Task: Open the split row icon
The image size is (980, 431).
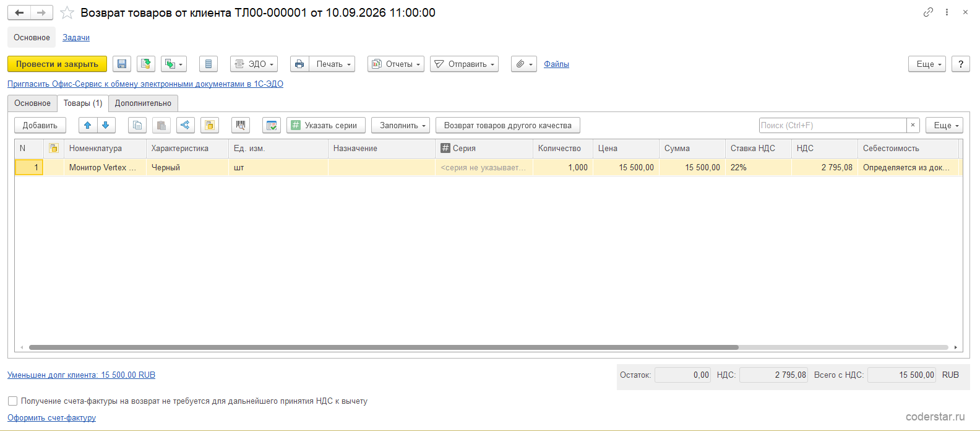Action: (x=185, y=125)
